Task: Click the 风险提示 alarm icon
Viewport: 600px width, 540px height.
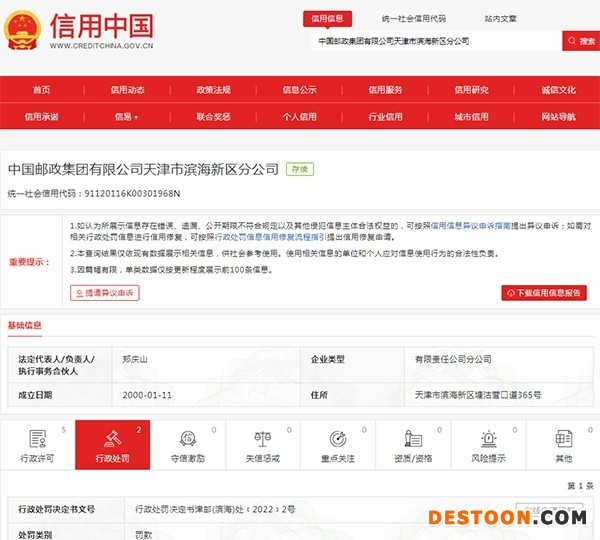Action: [488, 439]
